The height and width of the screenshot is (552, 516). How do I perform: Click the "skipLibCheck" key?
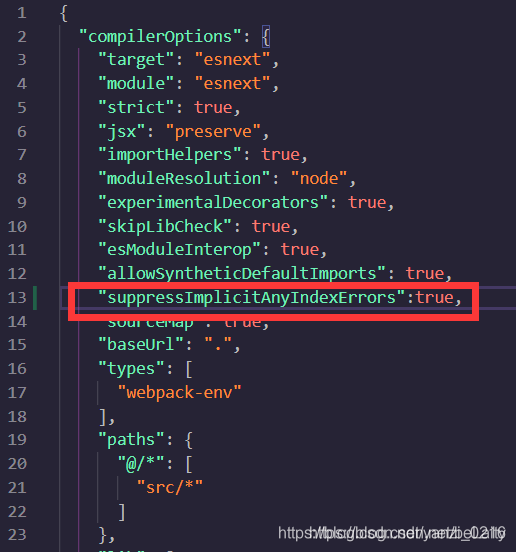tap(165, 226)
